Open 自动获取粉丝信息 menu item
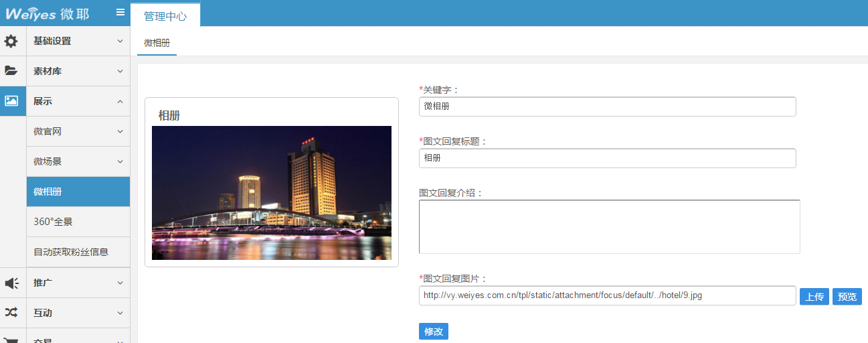The height and width of the screenshot is (343, 868). click(x=78, y=252)
